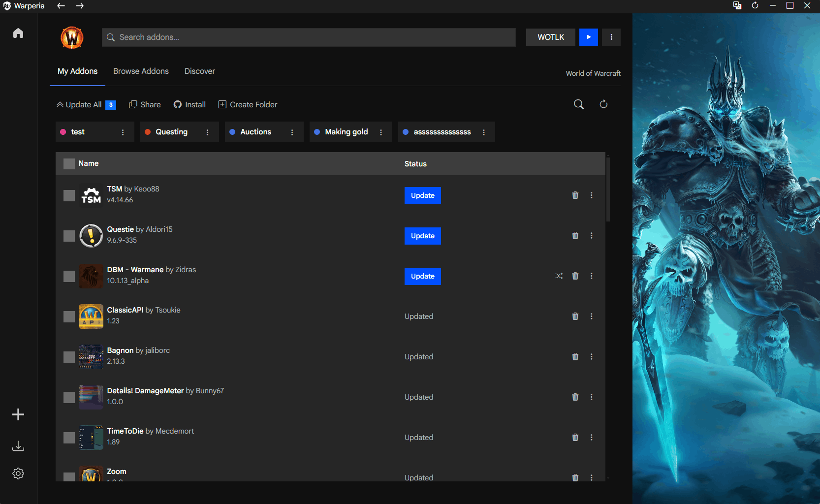Delete the Bagnon addon with the trash icon
The image size is (820, 504).
(x=575, y=357)
